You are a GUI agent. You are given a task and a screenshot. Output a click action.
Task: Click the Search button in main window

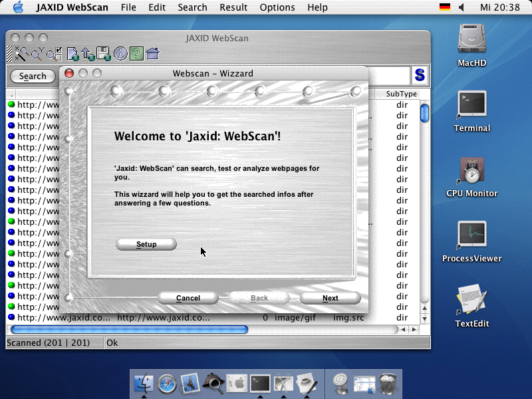pyautogui.click(x=33, y=76)
